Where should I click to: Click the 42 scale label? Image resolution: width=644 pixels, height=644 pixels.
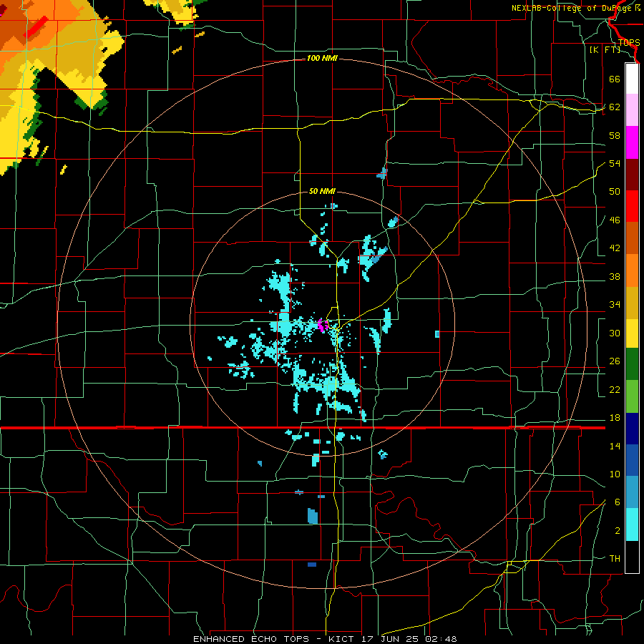coord(615,248)
